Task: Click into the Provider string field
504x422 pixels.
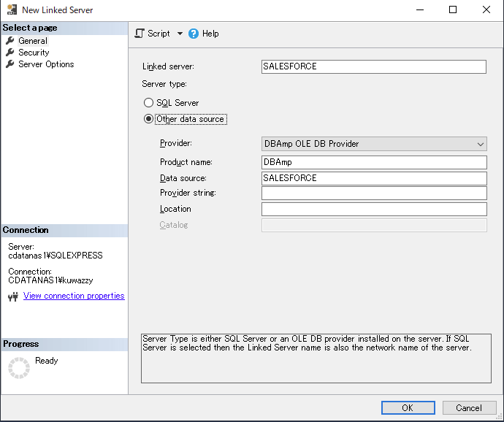Action: 374,193
